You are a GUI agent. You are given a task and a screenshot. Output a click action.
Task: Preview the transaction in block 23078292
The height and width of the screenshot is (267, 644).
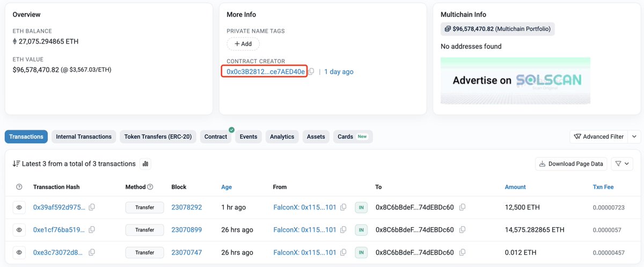[x=19, y=207]
